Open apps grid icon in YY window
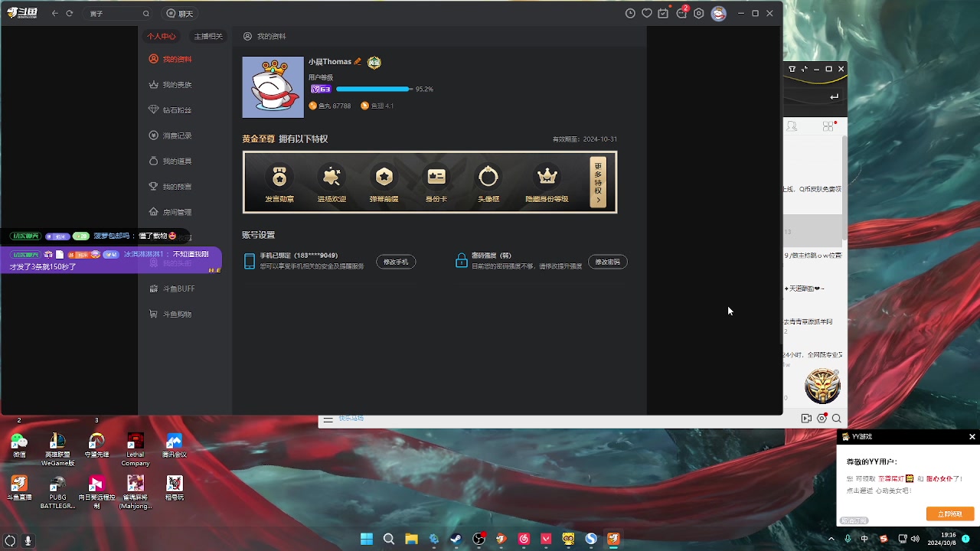 point(828,126)
